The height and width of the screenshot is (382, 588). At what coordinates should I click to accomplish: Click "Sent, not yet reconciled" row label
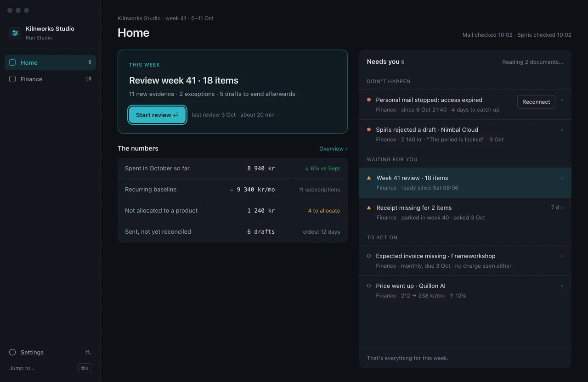[158, 232]
